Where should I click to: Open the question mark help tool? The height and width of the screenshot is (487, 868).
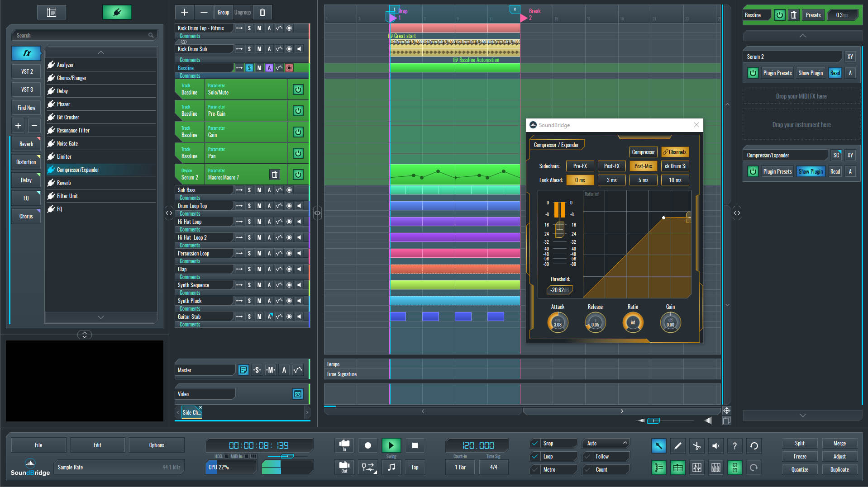[x=735, y=446]
